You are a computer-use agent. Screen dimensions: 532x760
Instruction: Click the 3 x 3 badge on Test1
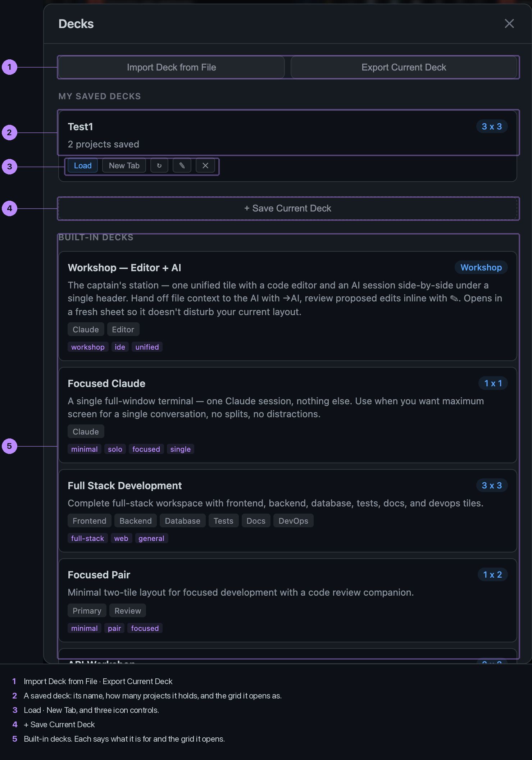tap(492, 126)
